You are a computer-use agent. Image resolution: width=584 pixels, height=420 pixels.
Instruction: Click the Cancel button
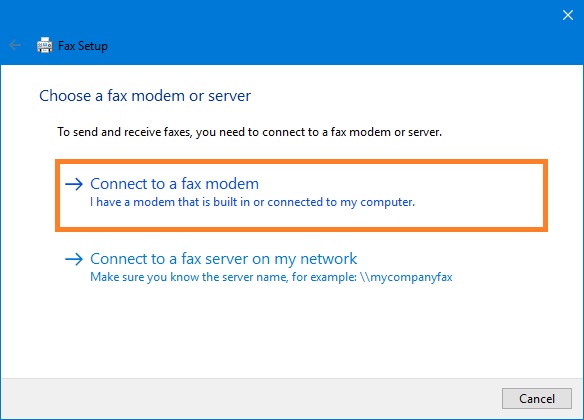pyautogui.click(x=536, y=398)
